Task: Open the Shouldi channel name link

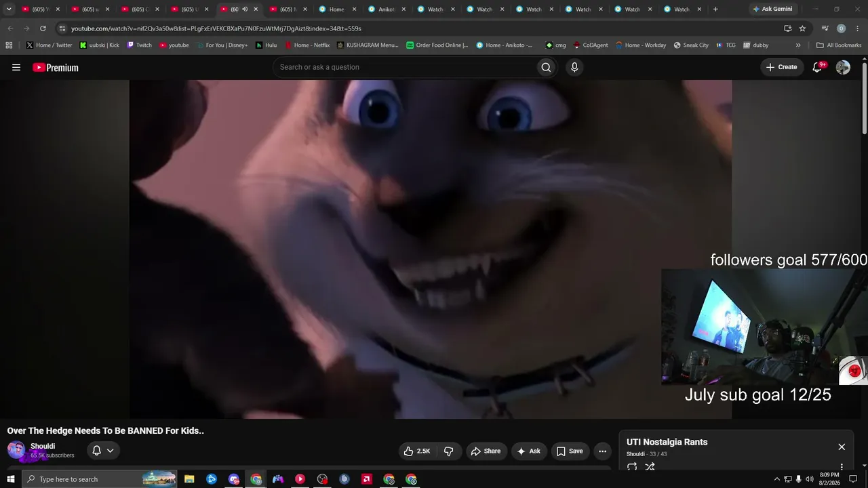Action: pyautogui.click(x=43, y=447)
